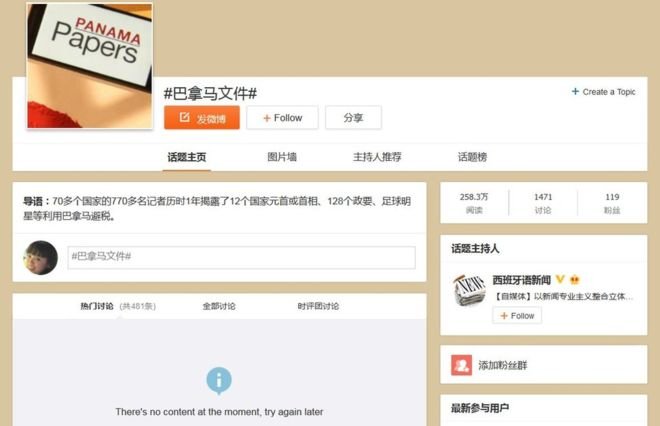
Task: Focus the #巴拿马文件# post input field
Action: 241,257
